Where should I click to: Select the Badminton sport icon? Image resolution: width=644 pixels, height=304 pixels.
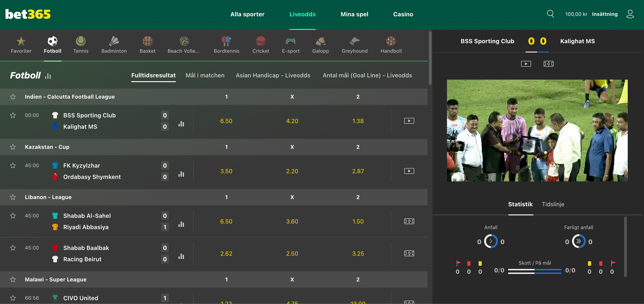coord(114,45)
